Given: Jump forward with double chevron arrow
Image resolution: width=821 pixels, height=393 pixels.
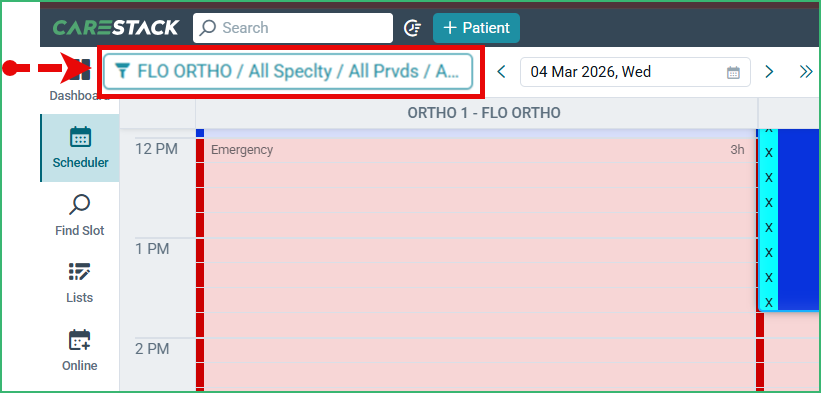Looking at the screenshot, I should click(806, 72).
